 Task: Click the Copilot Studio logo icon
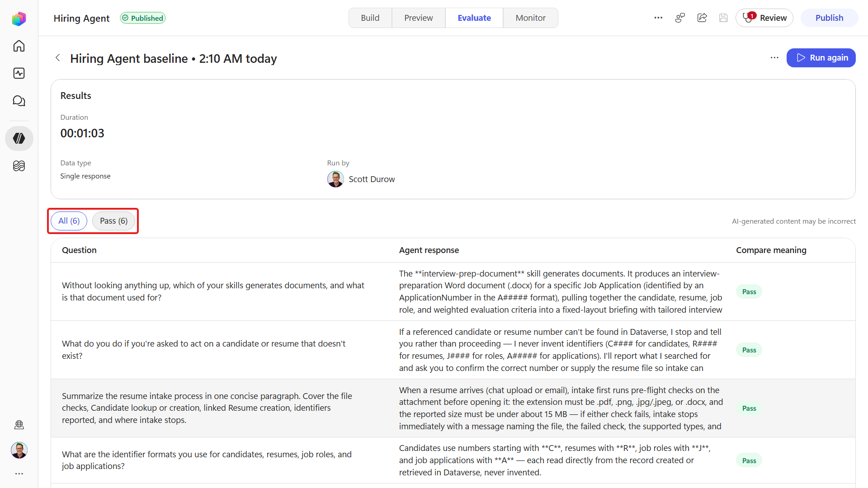[19, 19]
